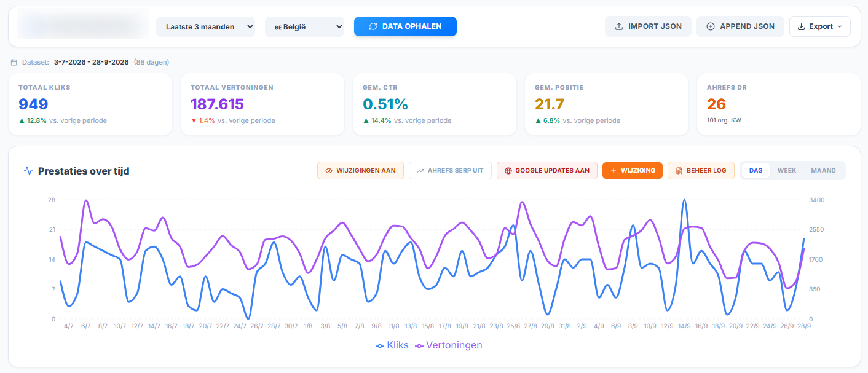Click the TOTAAL VERTONINGEN value 187.615

pos(218,104)
